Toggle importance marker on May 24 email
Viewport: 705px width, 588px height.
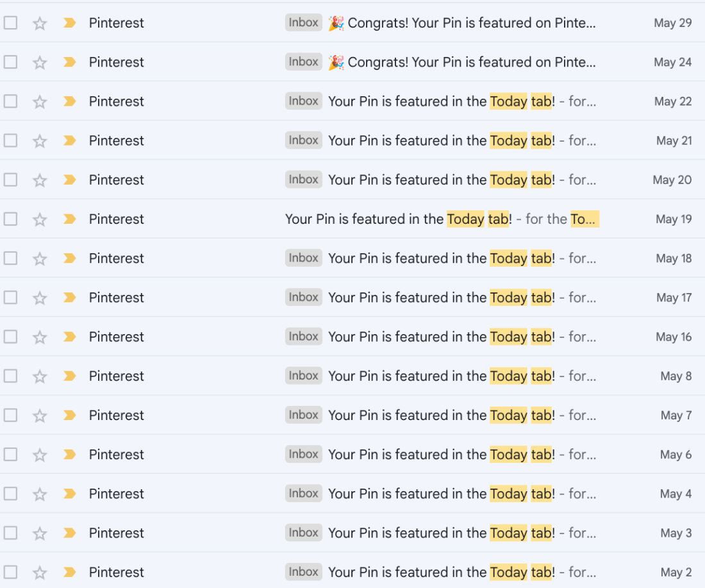tap(69, 62)
